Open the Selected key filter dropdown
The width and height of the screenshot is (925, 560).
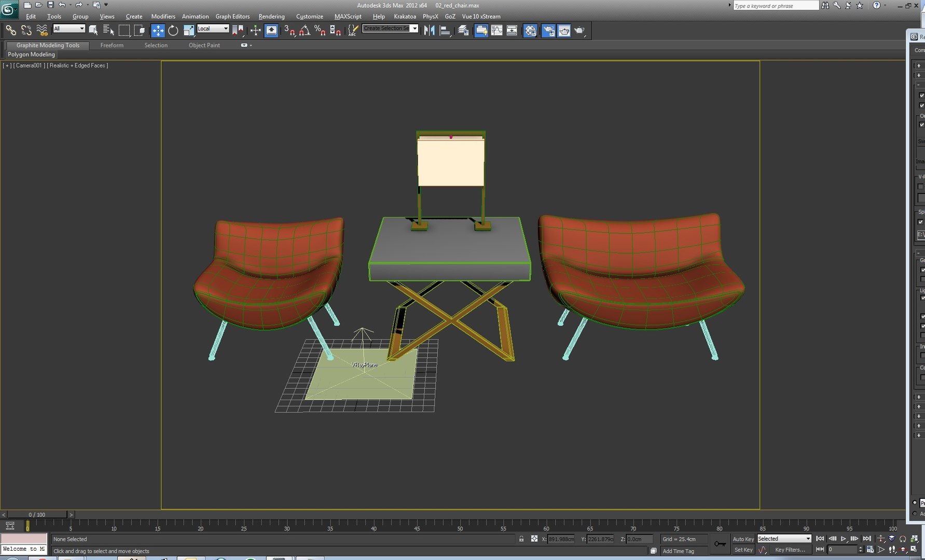(x=784, y=539)
